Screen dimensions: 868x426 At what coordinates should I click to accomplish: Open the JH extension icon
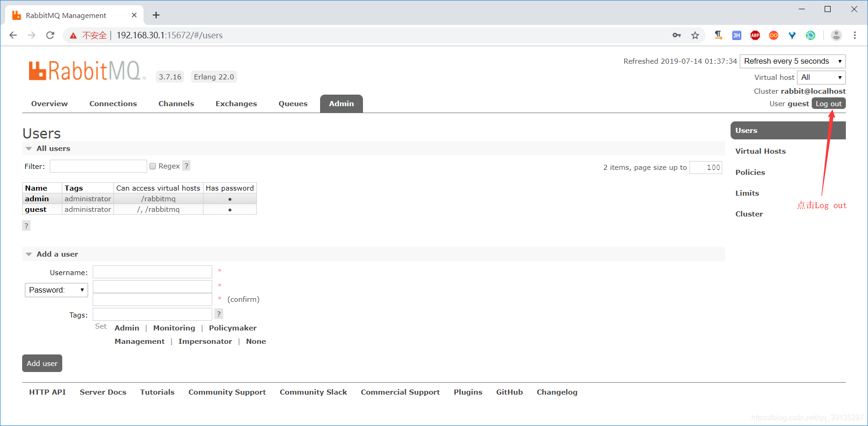pos(737,35)
